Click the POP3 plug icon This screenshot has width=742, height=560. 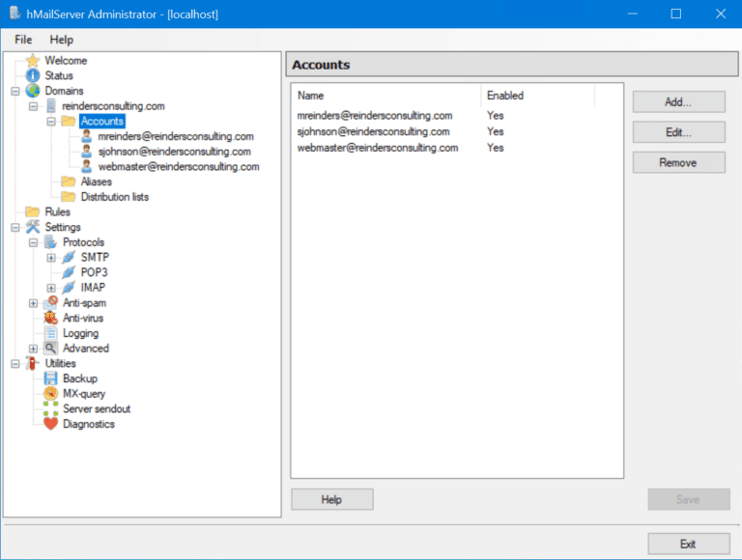69,272
